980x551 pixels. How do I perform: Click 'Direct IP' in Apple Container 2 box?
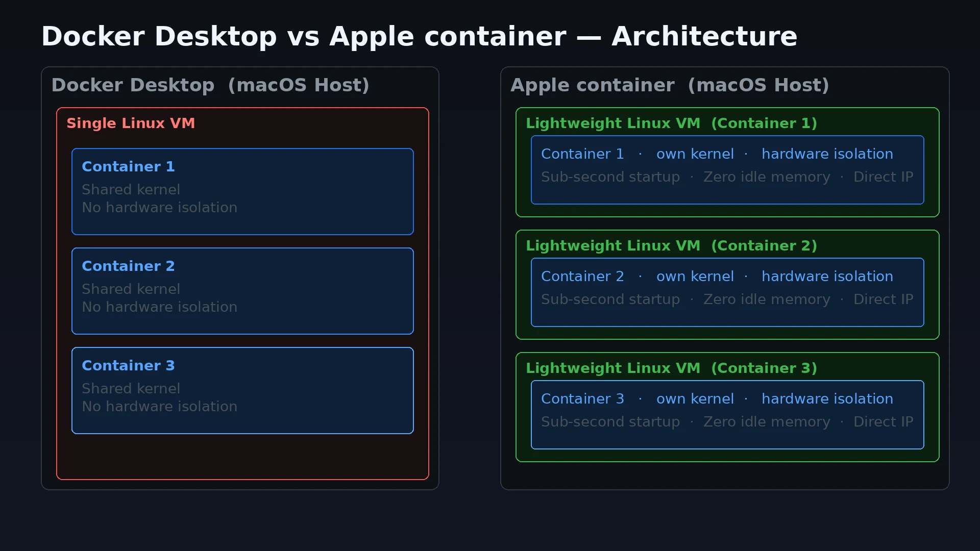pyautogui.click(x=884, y=299)
